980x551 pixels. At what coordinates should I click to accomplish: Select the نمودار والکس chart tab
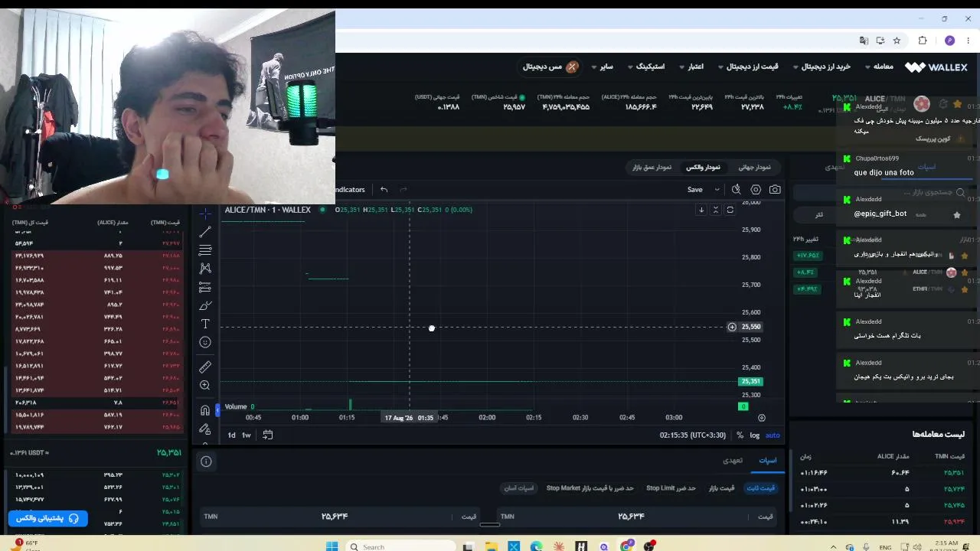tap(703, 167)
